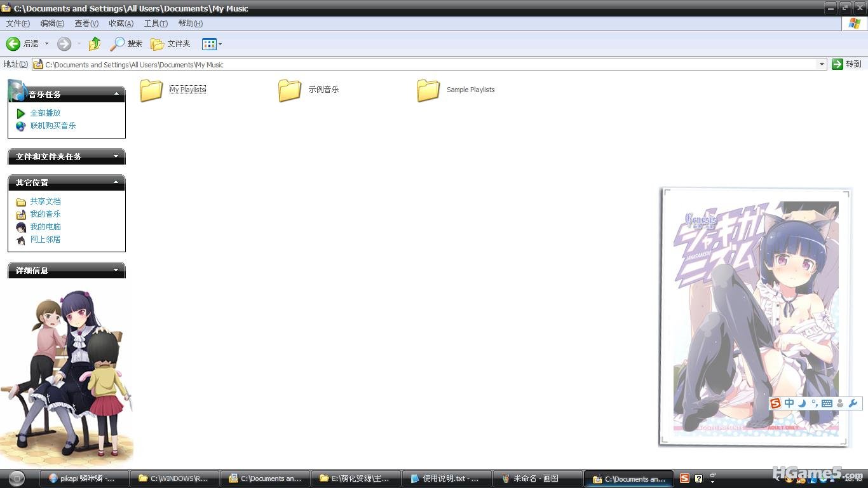Select the Sample Playlists folder icon
The image size is (868, 488).
pyautogui.click(x=428, y=90)
